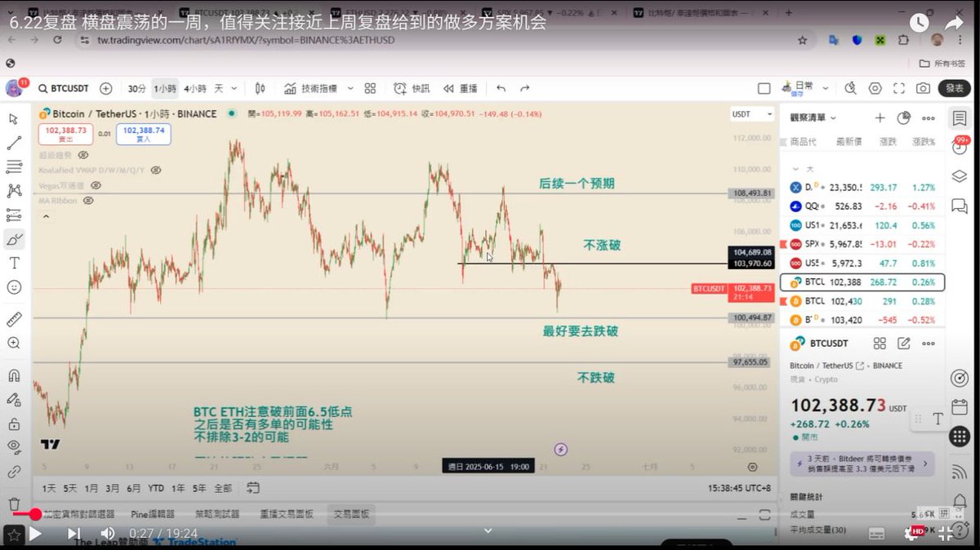Click the 102,388.74 買入 buy price box
The width and height of the screenshot is (980, 550).
145,133
